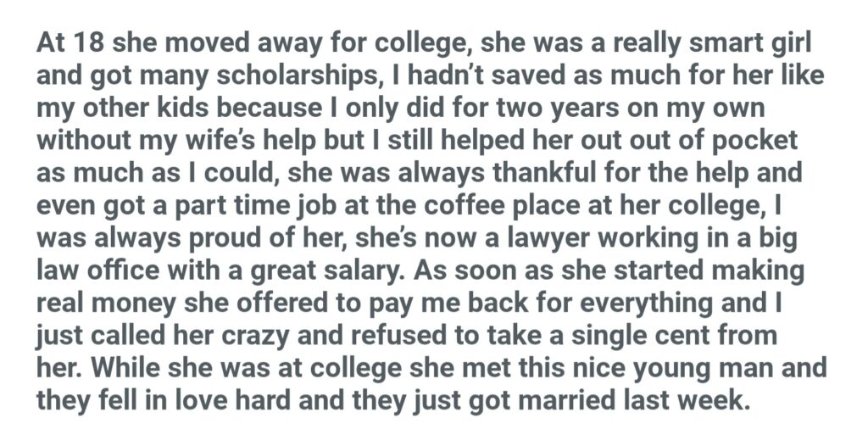Click the number "18" in the first line
Viewport: 868px width, 446px height.
coord(87,44)
